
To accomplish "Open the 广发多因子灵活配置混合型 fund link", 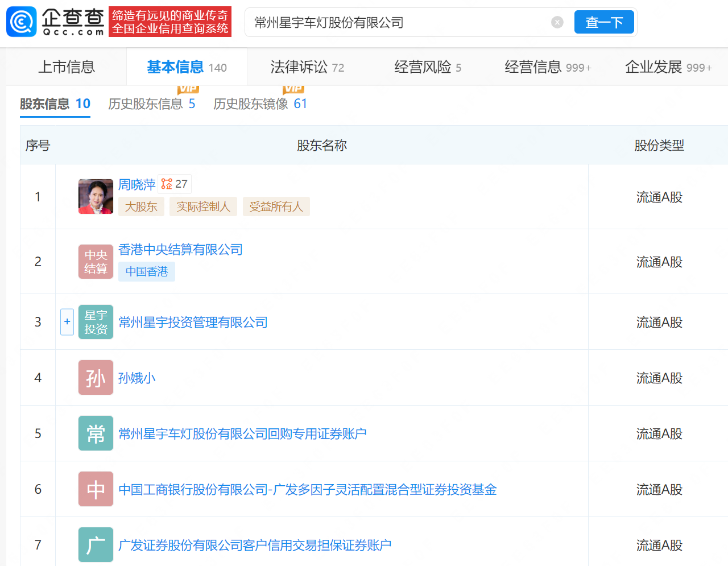I will point(308,490).
